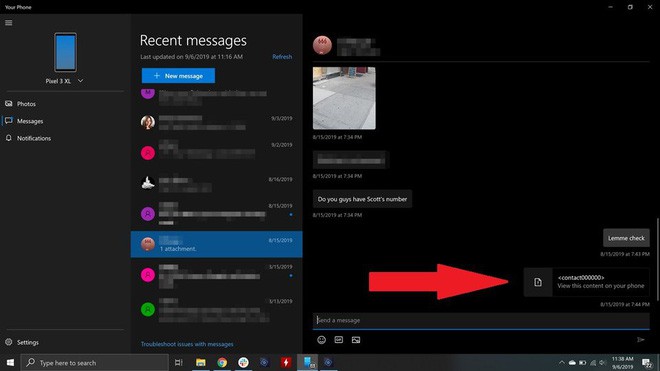The height and width of the screenshot is (371, 660).
Task: Click the contact avatar in chat header
Action: coord(322,45)
